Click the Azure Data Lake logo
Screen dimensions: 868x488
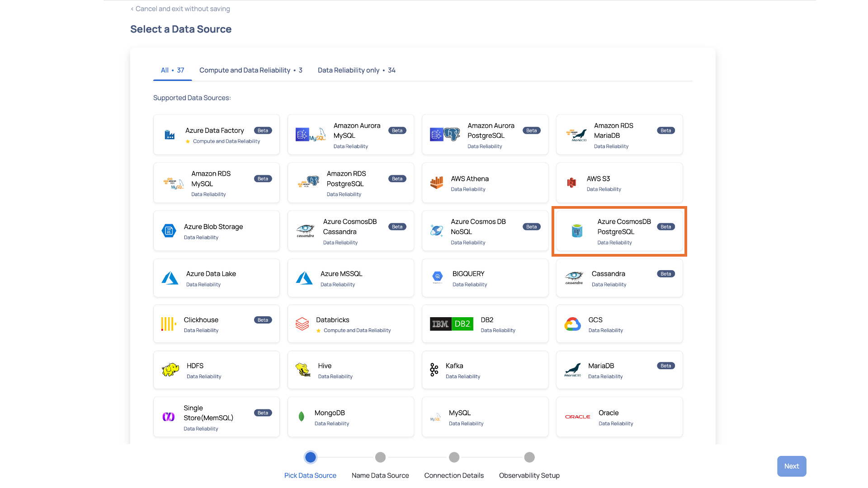click(x=170, y=278)
